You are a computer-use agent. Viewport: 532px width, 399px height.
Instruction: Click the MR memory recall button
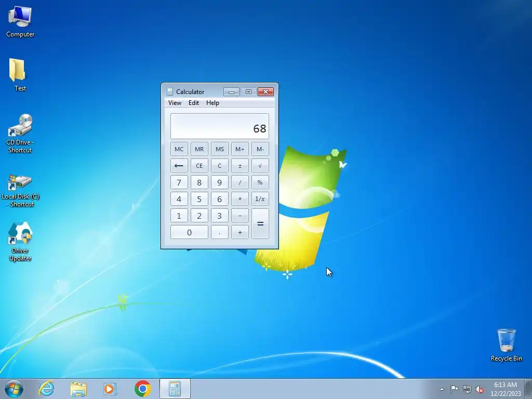pyautogui.click(x=199, y=149)
